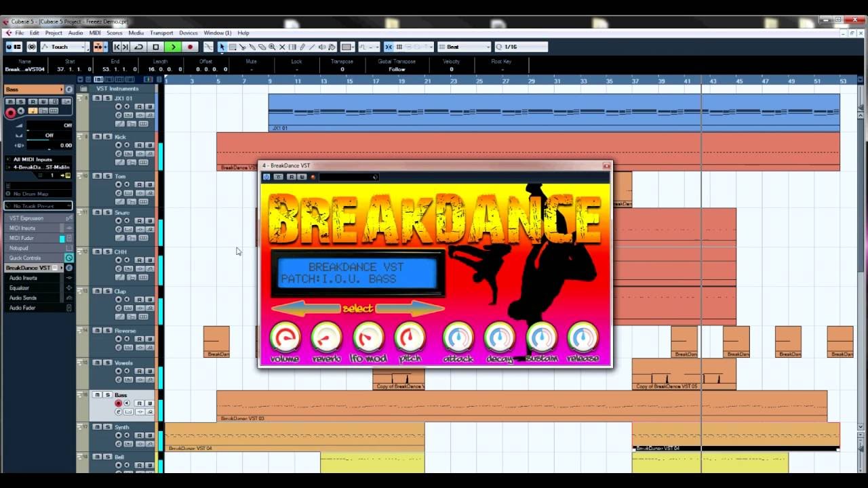
Task: Click the previous patch left arrow
Action: click(305, 308)
